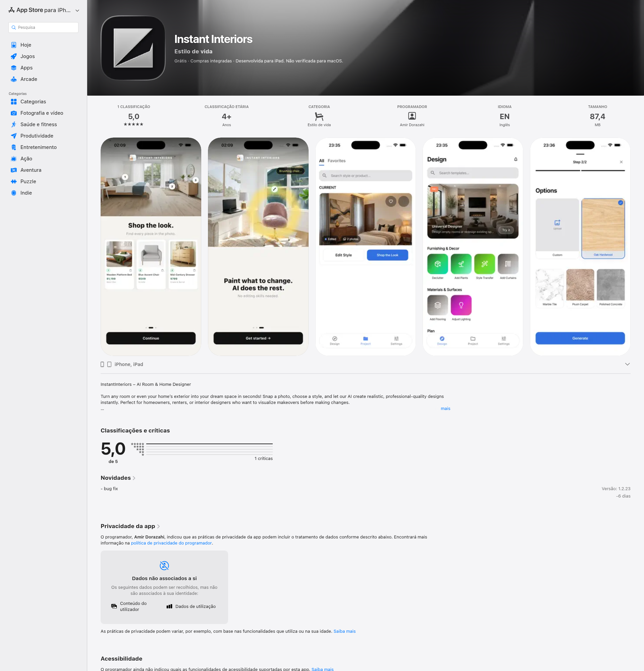
Task: Click the Aventura category icon
Action: pos(14,170)
